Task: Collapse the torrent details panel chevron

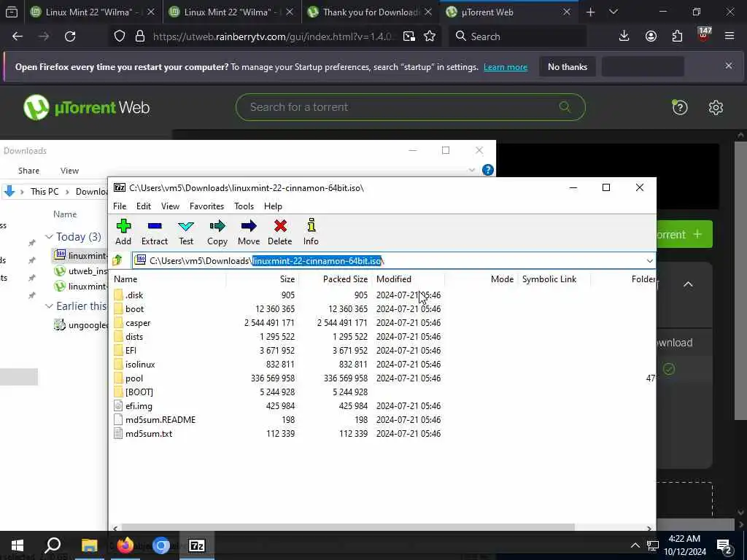Action: tap(688, 284)
